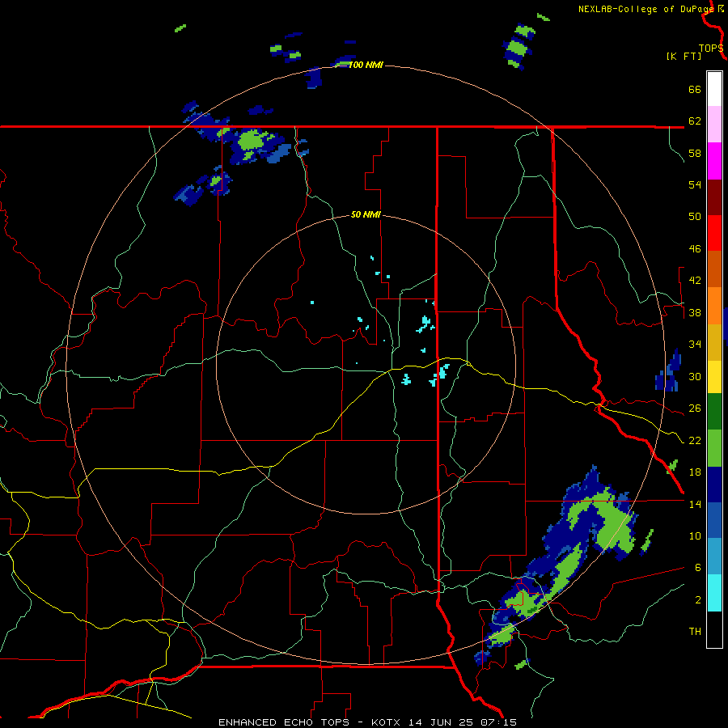Click the gold legend swatch
The image size is (728, 728).
714,342
